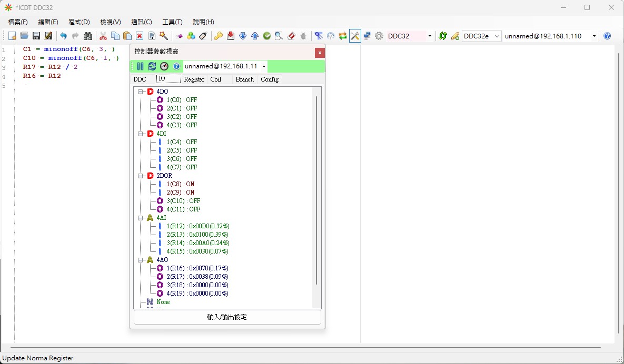This screenshot has height=364, width=624.
Task: Open the 工具(T) menu
Action: pyautogui.click(x=172, y=22)
